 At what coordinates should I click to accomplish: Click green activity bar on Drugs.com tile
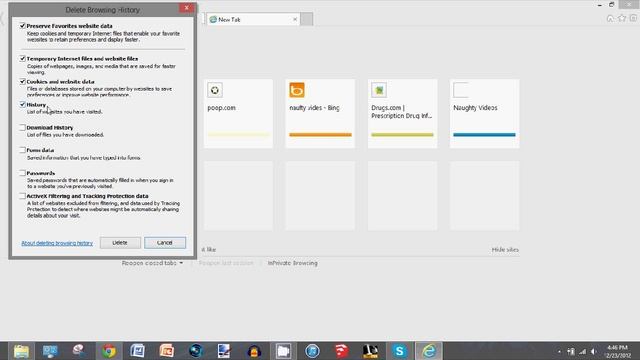(x=402, y=135)
